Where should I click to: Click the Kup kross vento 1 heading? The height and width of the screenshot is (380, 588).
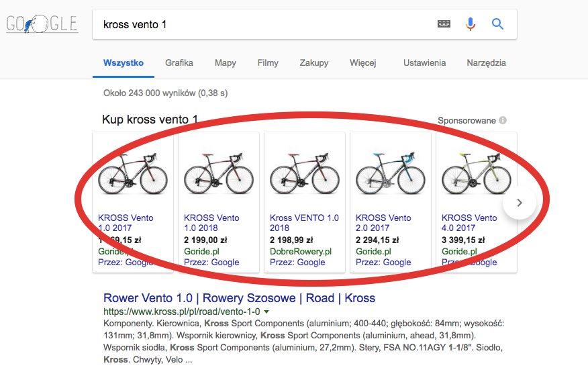pyautogui.click(x=150, y=120)
